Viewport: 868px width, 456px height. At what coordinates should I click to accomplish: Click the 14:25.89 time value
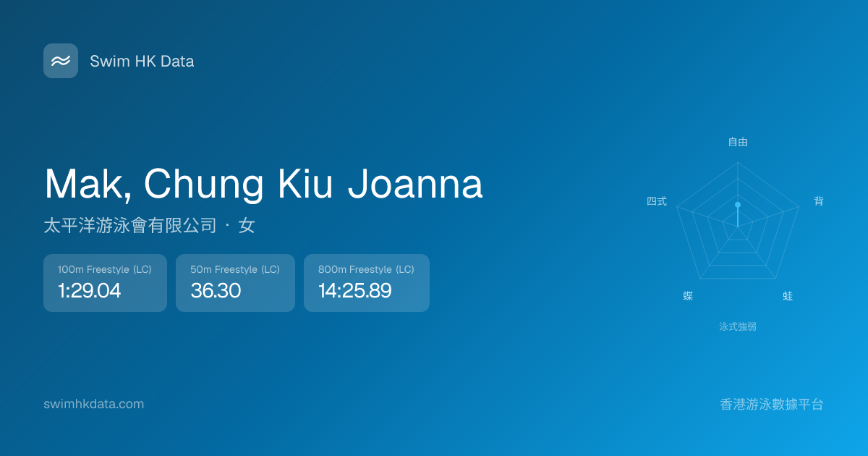point(354,291)
